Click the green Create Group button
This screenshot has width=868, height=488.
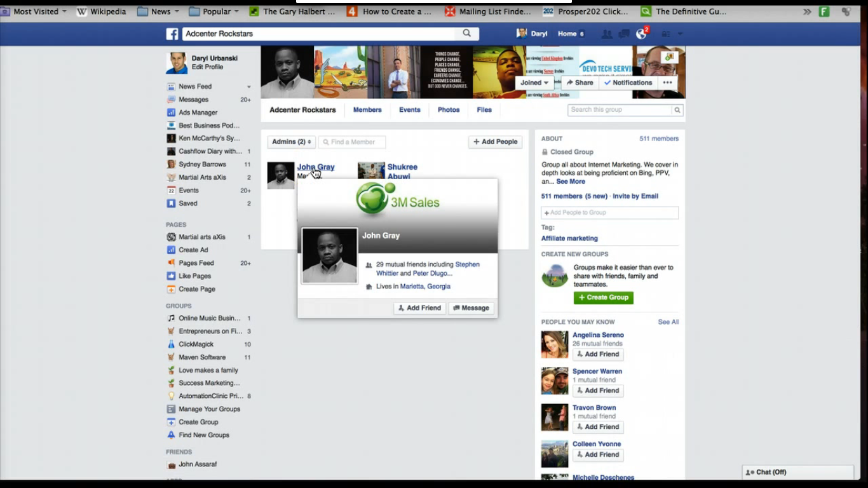coord(604,297)
